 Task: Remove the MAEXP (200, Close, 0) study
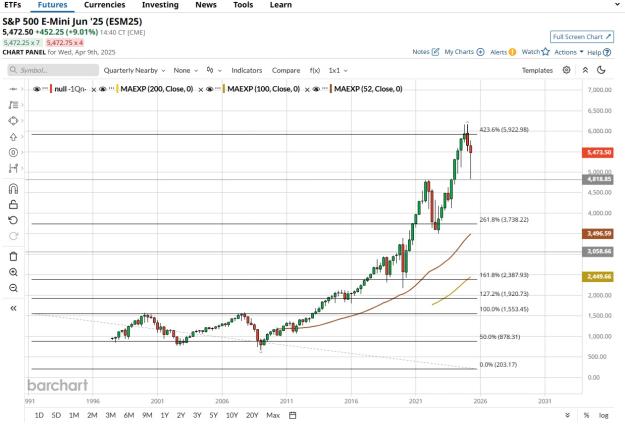point(200,90)
